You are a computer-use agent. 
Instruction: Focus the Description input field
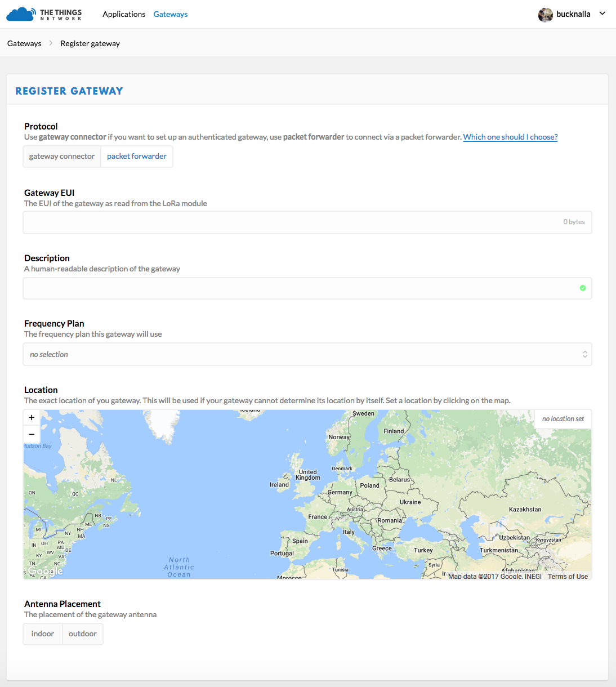click(x=307, y=288)
